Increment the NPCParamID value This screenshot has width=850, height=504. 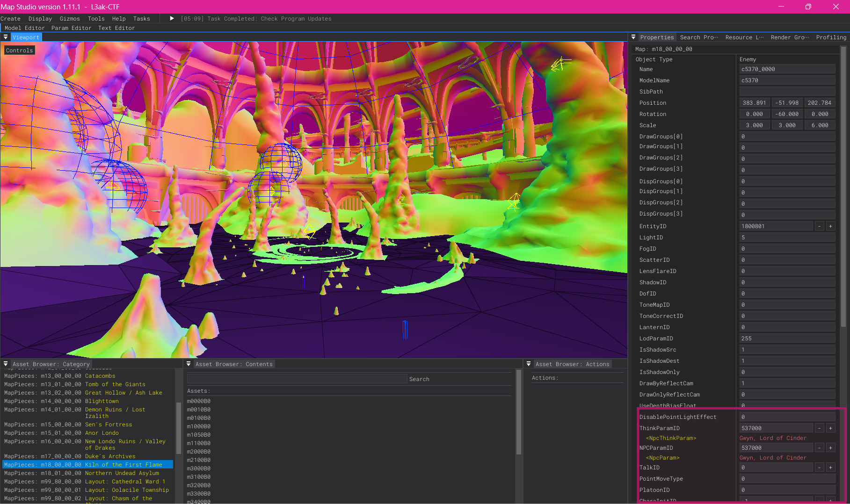tap(831, 448)
